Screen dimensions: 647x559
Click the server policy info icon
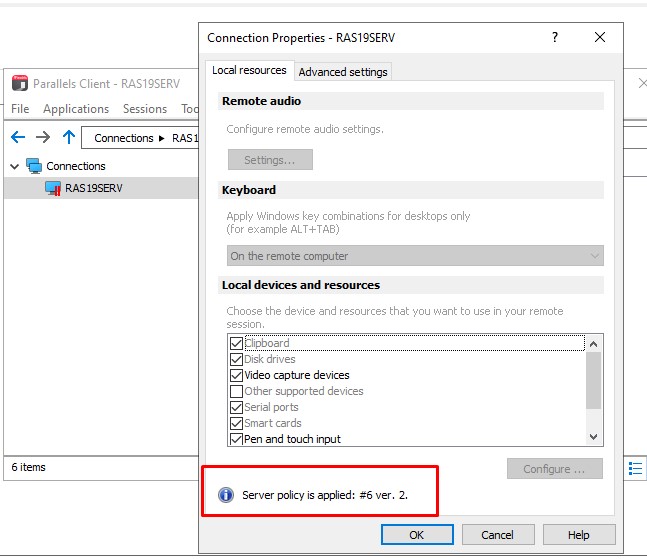(x=225, y=495)
